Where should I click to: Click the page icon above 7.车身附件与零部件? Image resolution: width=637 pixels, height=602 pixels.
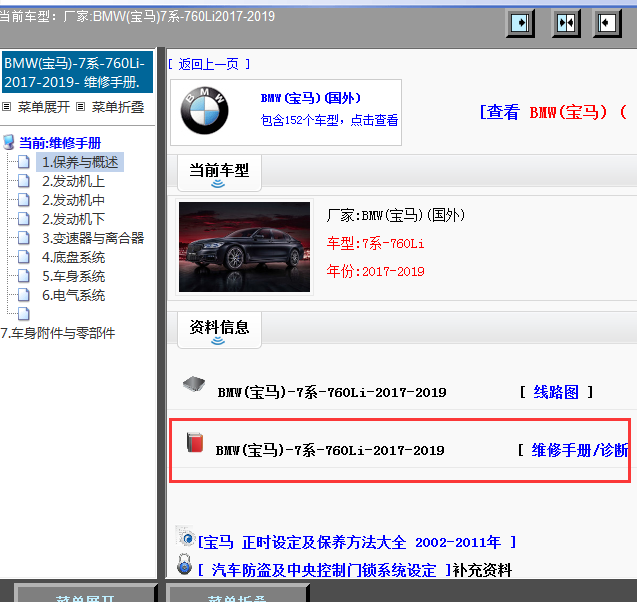24,314
